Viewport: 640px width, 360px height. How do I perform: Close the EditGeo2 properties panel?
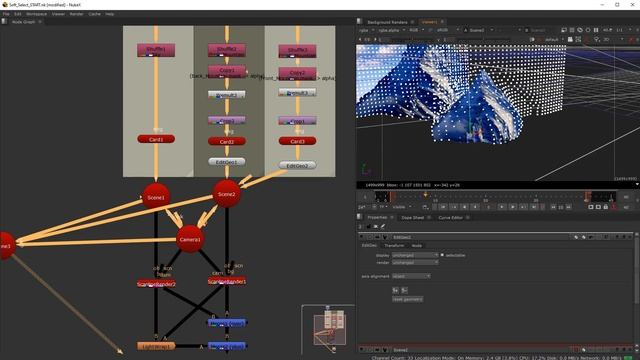[x=631, y=237]
